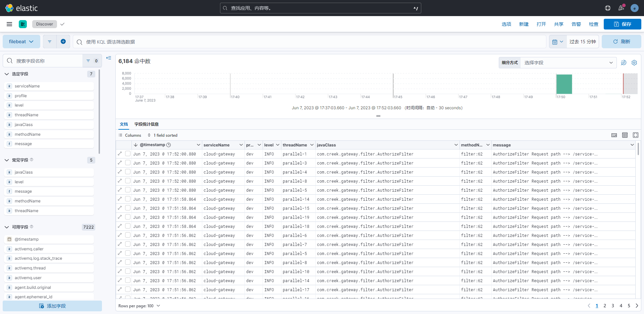Open the 检查 menu item

click(x=593, y=24)
